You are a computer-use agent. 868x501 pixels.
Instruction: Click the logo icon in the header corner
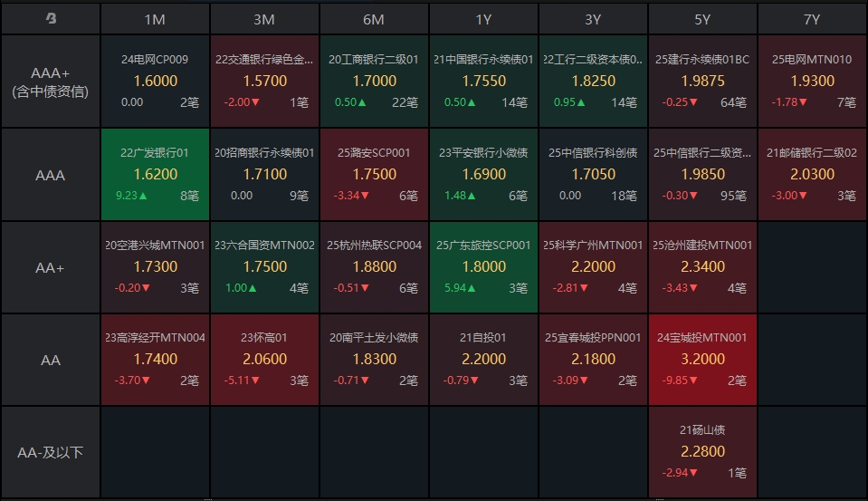pyautogui.click(x=51, y=18)
